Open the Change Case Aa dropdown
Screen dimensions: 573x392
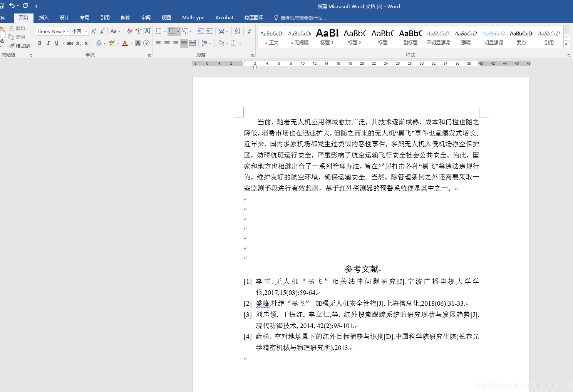coord(115,32)
